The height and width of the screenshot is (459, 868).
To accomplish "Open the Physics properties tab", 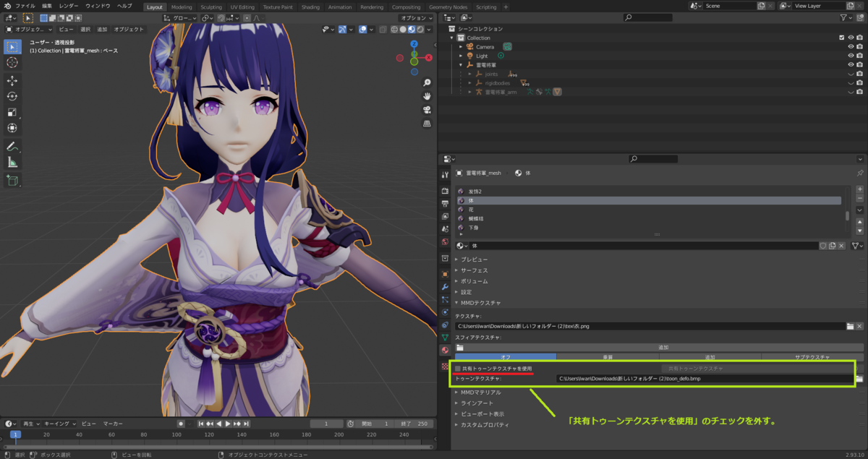I will tap(445, 312).
